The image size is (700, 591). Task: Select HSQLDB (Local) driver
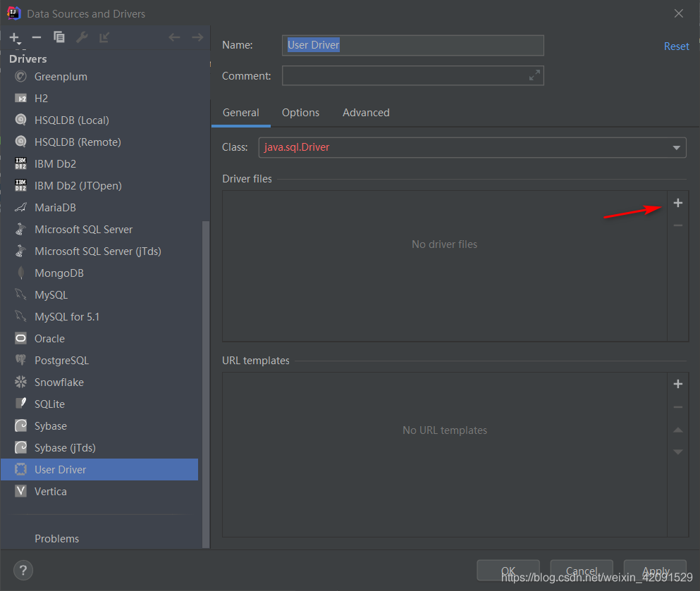tap(99, 120)
